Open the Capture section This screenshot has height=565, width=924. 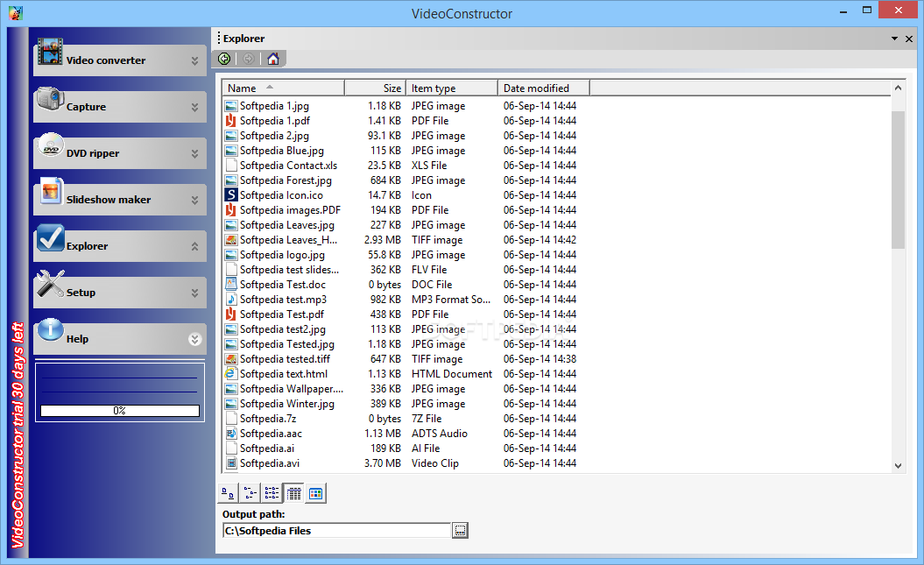[120, 107]
